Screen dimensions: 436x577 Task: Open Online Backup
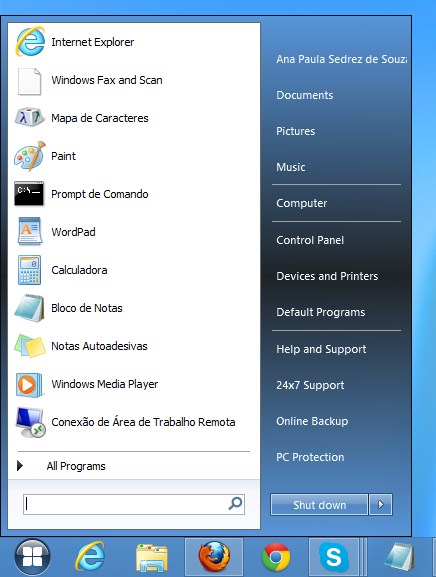(x=312, y=421)
